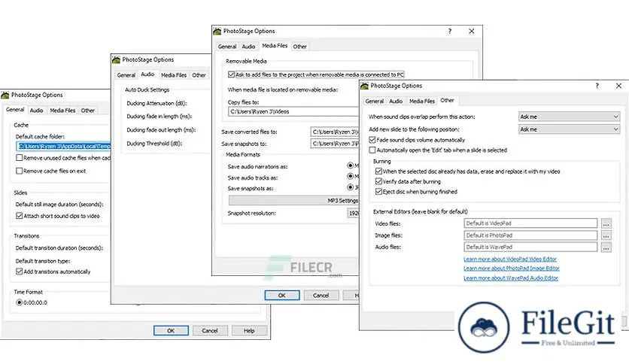Select the radio button for Save snapshots as
629x364 pixels.
tap(350, 187)
